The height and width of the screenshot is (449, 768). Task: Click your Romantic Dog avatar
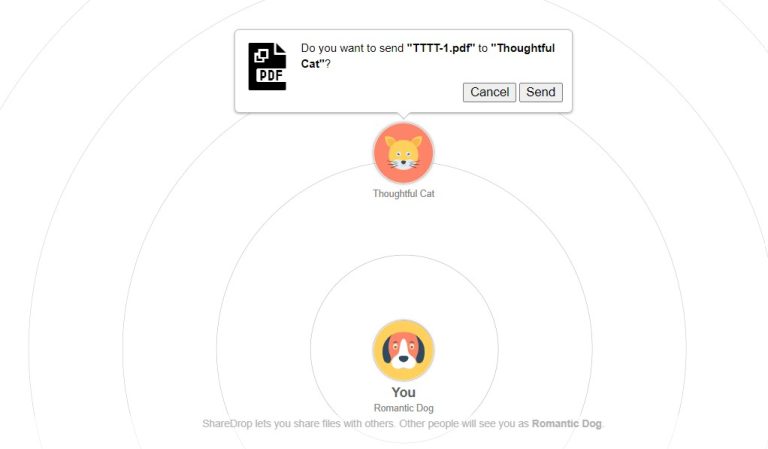click(x=404, y=351)
